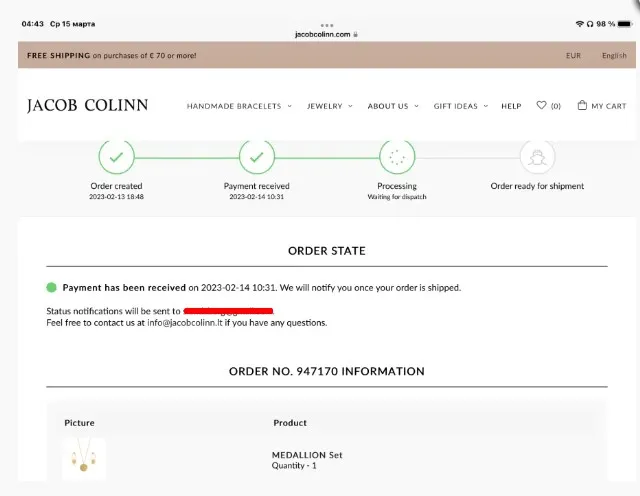
Task: Click the Processing step label
Action: [x=397, y=186]
